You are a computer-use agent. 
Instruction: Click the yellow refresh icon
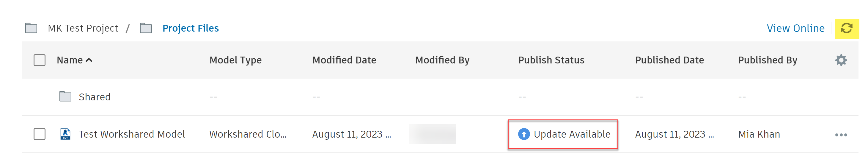(846, 28)
